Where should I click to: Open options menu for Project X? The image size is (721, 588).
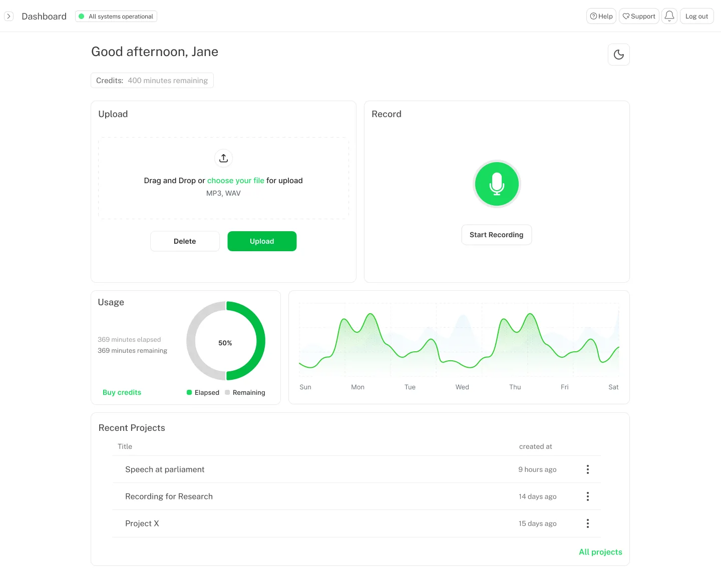click(x=588, y=523)
